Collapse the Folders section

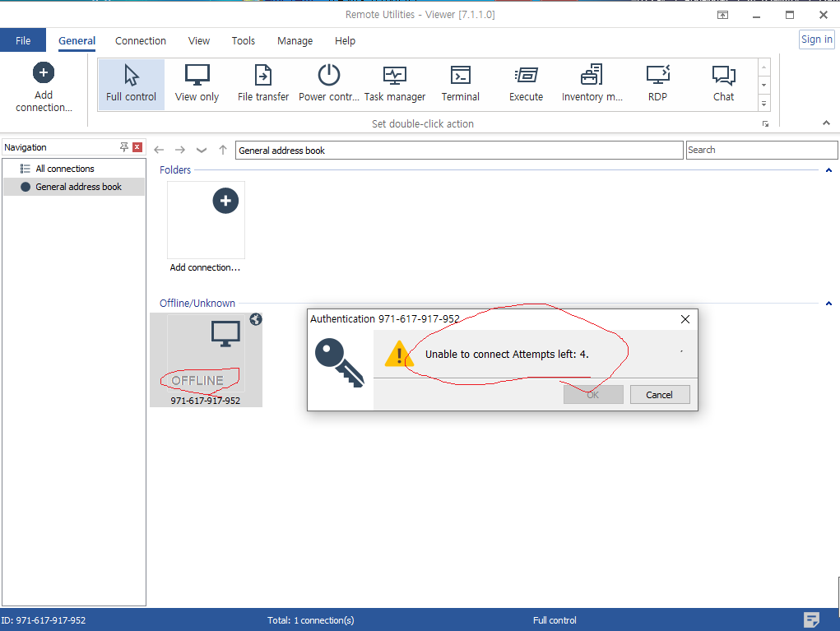[828, 170]
